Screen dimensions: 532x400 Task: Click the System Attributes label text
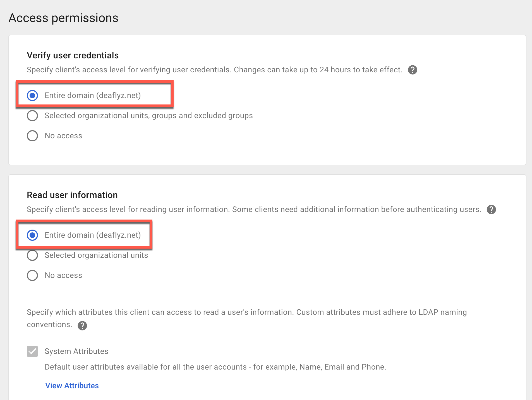pyautogui.click(x=76, y=351)
